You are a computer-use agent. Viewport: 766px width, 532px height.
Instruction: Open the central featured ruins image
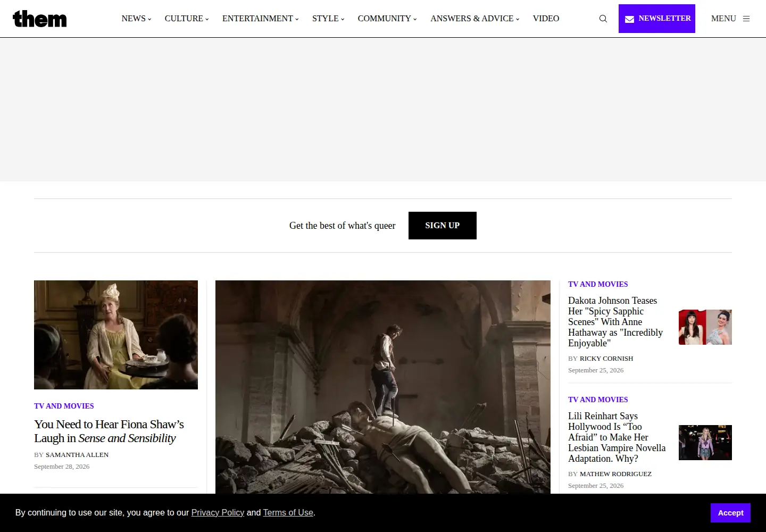point(383,387)
